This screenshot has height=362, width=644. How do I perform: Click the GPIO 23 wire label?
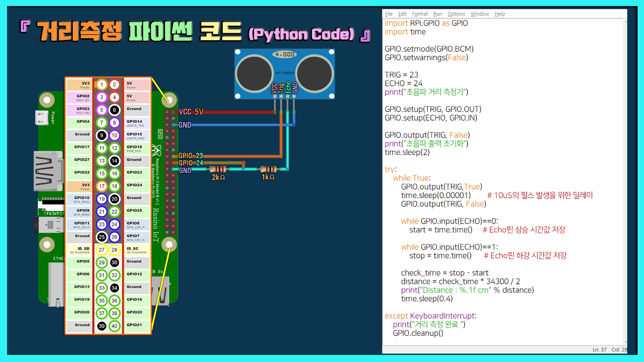click(191, 156)
